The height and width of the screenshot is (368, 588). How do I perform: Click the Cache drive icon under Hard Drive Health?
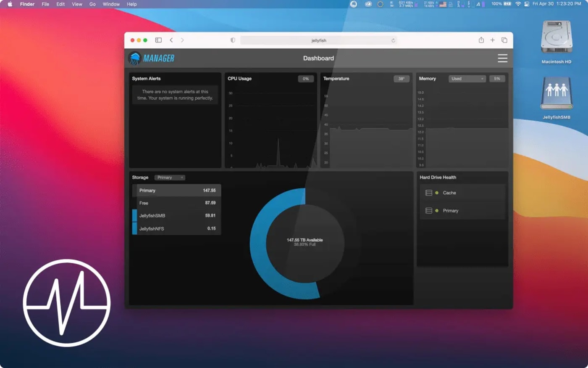[428, 193]
